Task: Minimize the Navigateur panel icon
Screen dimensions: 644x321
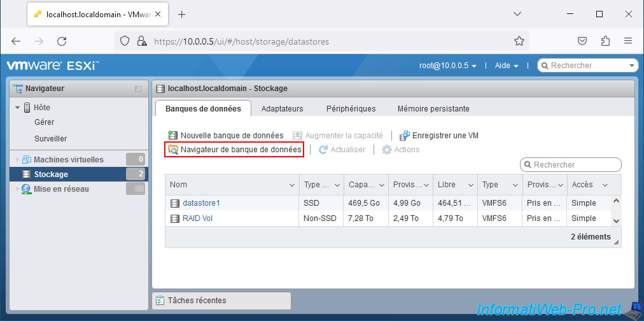Action: pyautogui.click(x=138, y=89)
